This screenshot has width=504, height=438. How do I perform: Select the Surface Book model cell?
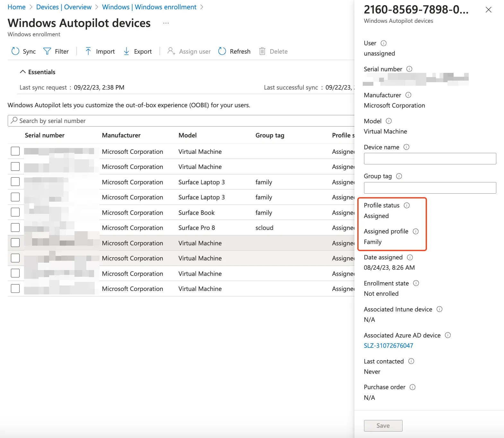pos(196,213)
